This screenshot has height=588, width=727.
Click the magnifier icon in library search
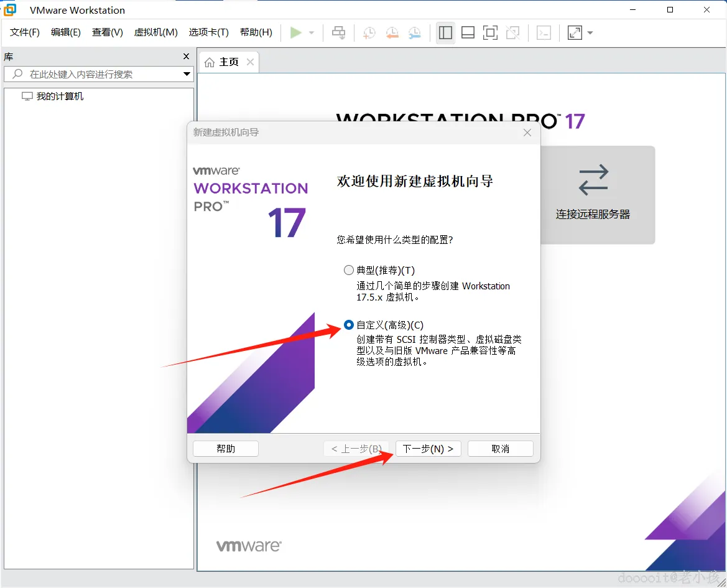coord(17,73)
